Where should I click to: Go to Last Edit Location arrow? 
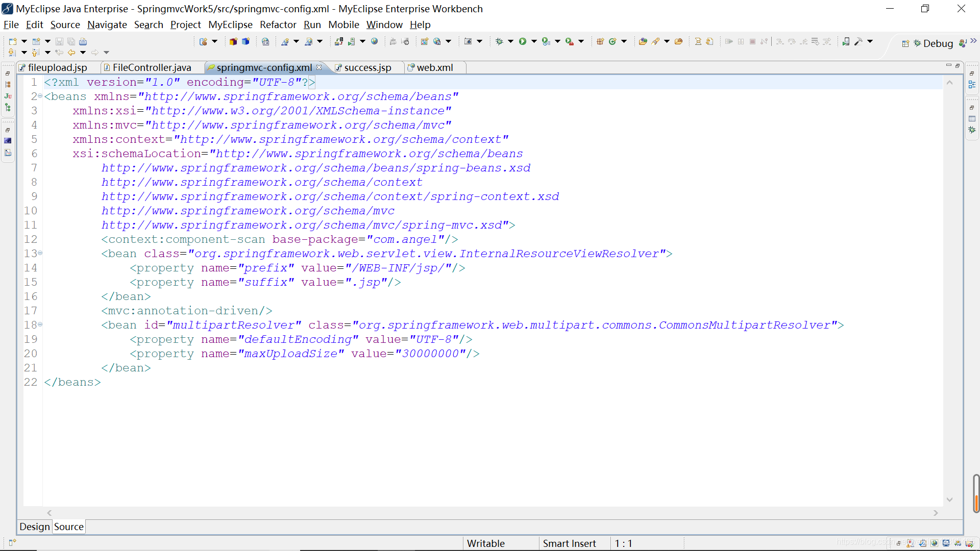pyautogui.click(x=59, y=52)
